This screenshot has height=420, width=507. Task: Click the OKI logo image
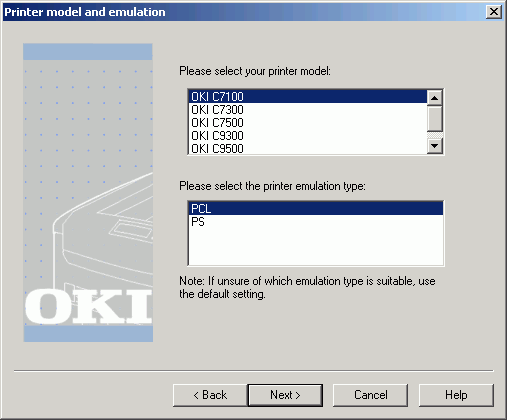pos(89,307)
